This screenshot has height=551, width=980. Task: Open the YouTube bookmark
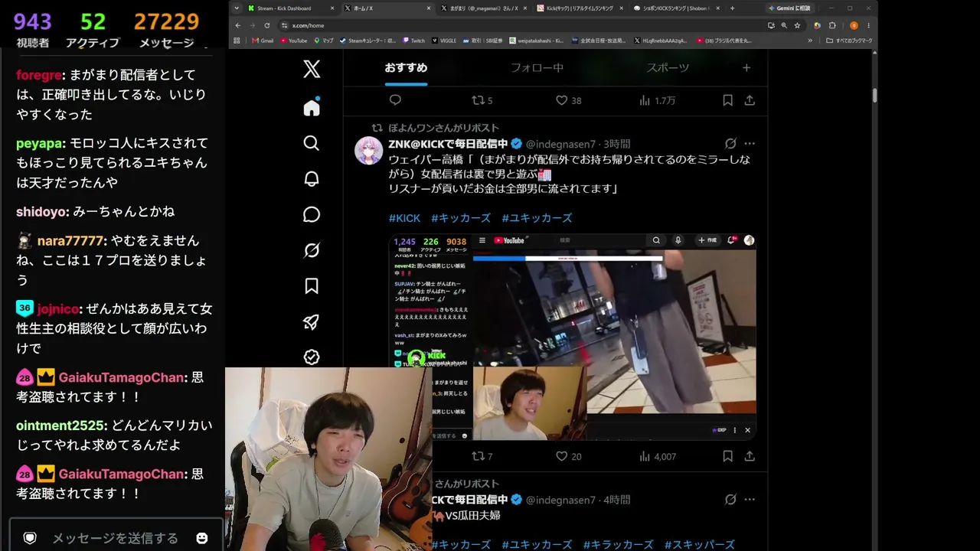pyautogui.click(x=293, y=41)
